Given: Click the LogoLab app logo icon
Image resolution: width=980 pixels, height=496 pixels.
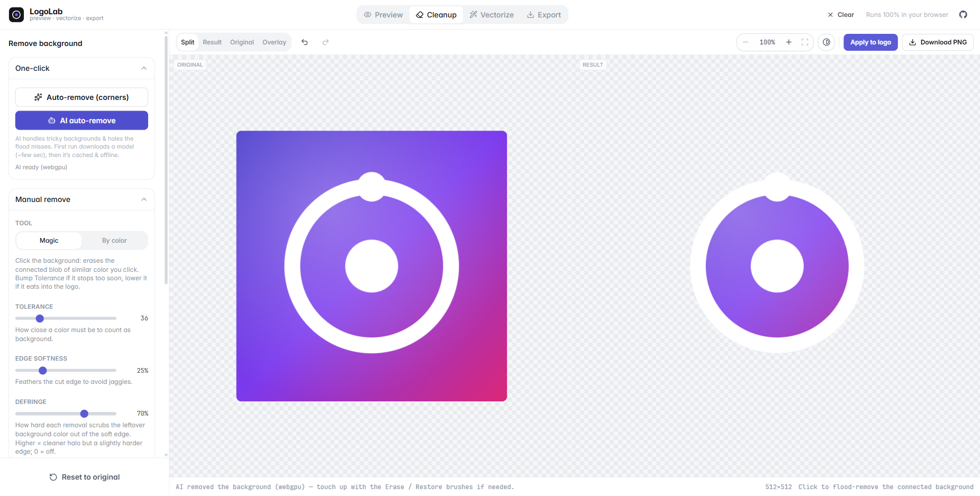Looking at the screenshot, I should click(16, 15).
